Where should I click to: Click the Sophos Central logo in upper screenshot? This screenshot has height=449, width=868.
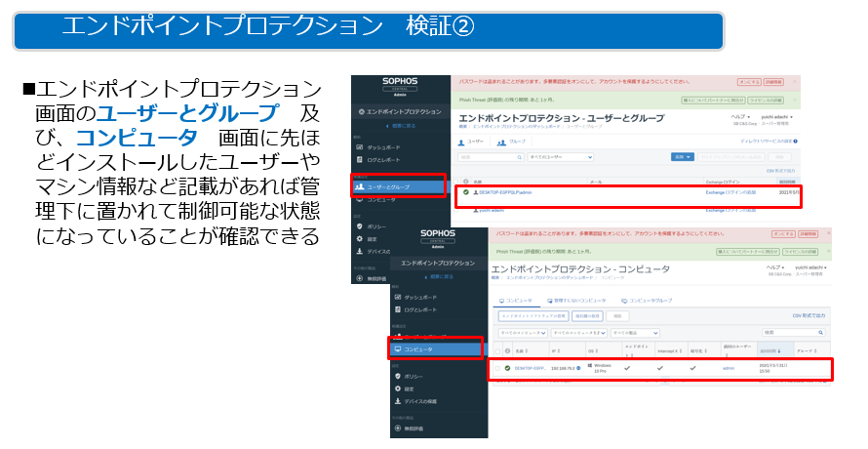point(400,85)
